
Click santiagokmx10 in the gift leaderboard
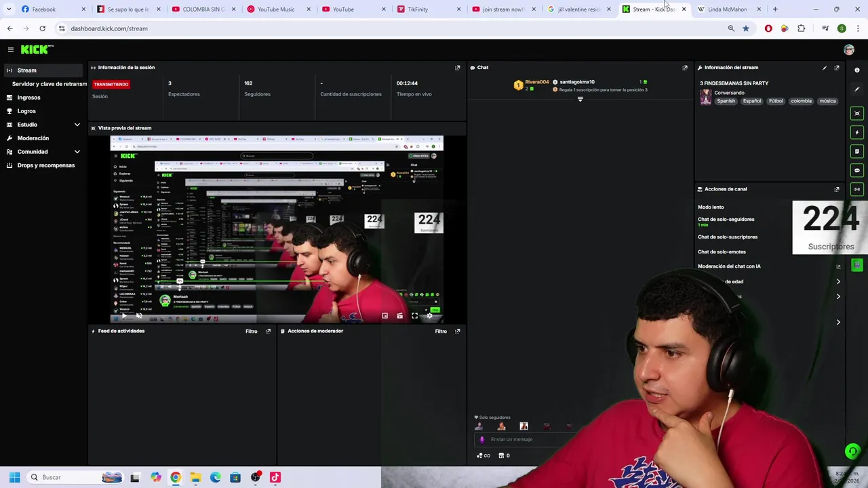click(577, 82)
